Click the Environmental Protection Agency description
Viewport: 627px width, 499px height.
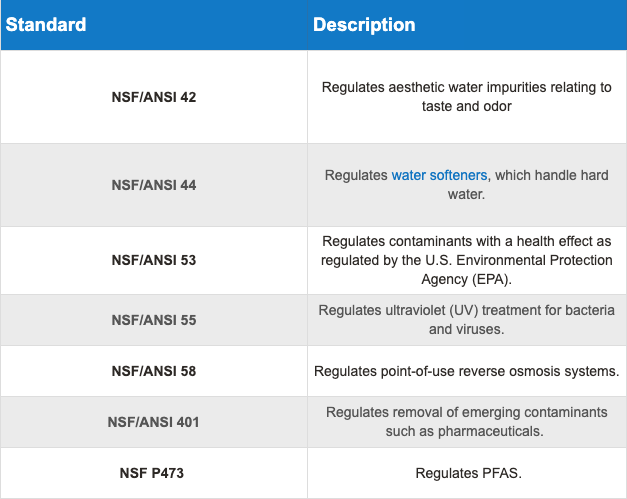click(x=466, y=270)
